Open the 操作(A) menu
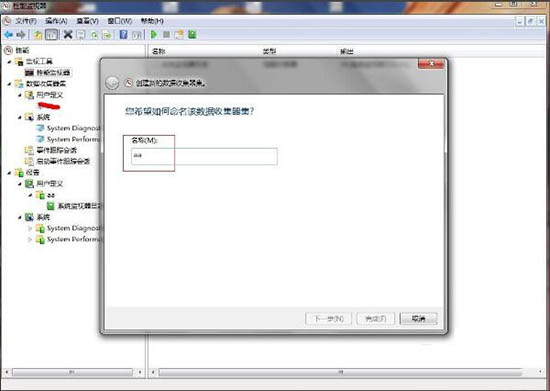This screenshot has height=391, width=550. coord(56,21)
